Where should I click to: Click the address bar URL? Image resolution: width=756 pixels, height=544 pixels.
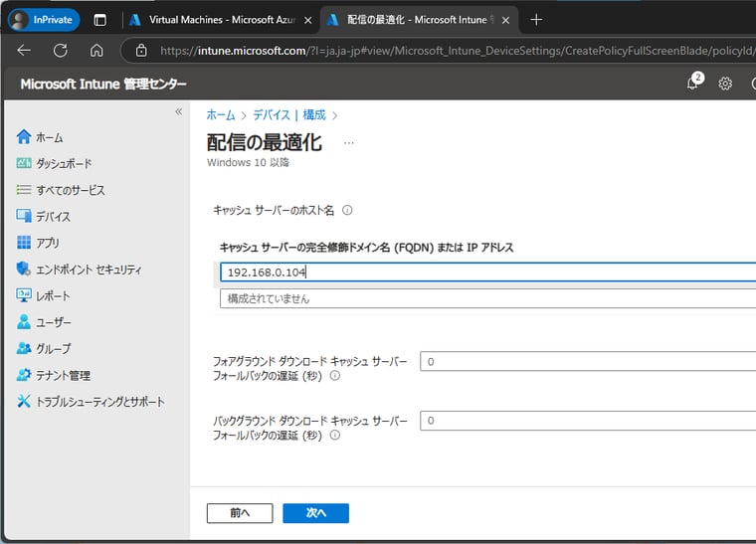tap(457, 50)
